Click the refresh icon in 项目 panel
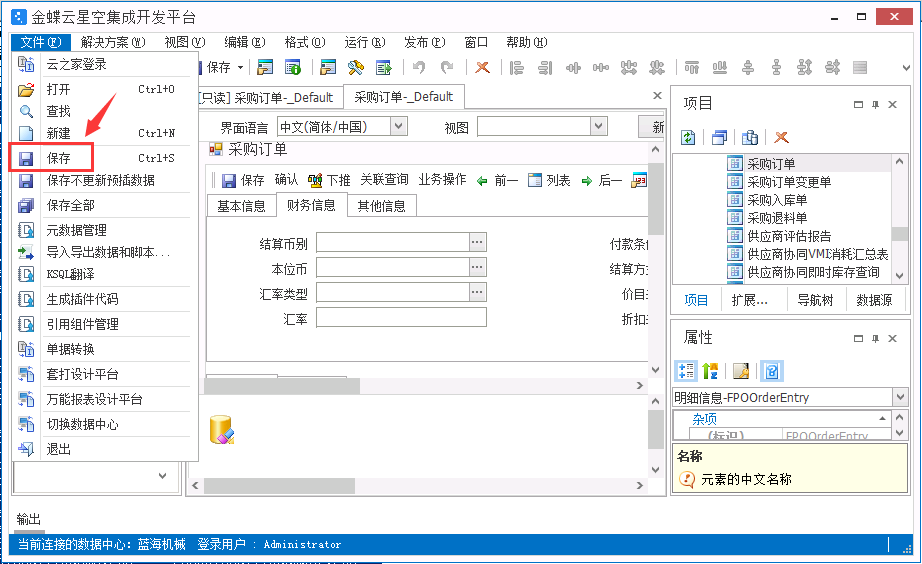This screenshot has width=922, height=564. coord(687,138)
